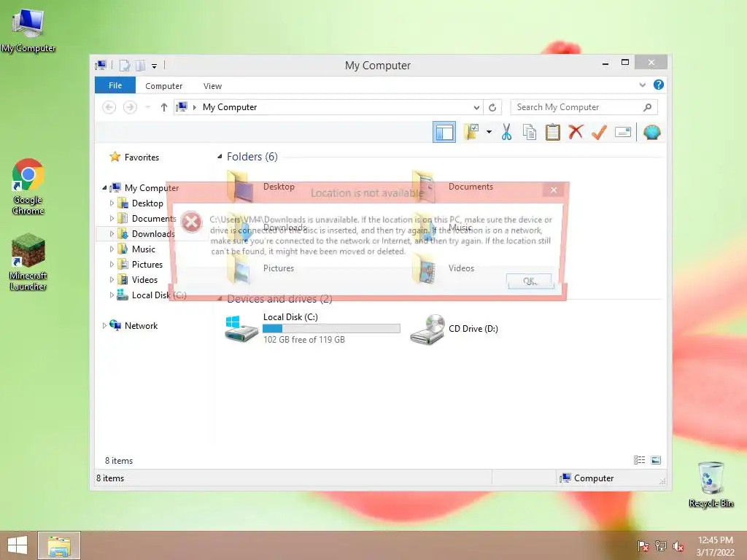Viewport: 747px width, 560px height.
Task: Click New folder icon in quick access toolbar
Action: (x=140, y=66)
